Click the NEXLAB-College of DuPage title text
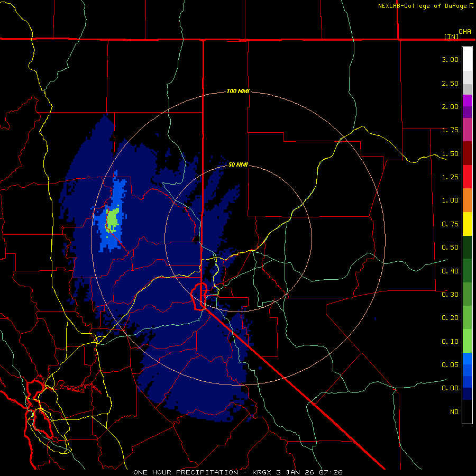 [422, 6]
